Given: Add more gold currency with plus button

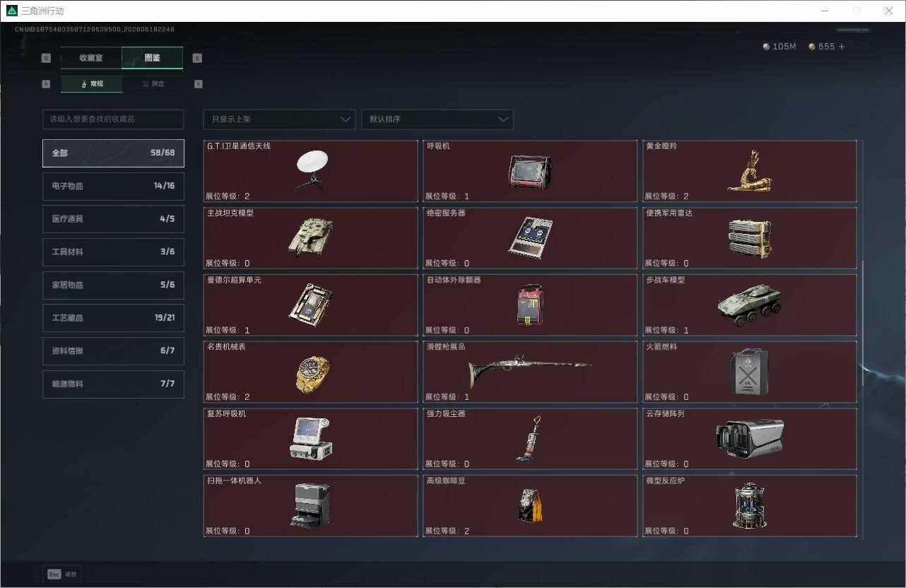Looking at the screenshot, I should [x=841, y=47].
